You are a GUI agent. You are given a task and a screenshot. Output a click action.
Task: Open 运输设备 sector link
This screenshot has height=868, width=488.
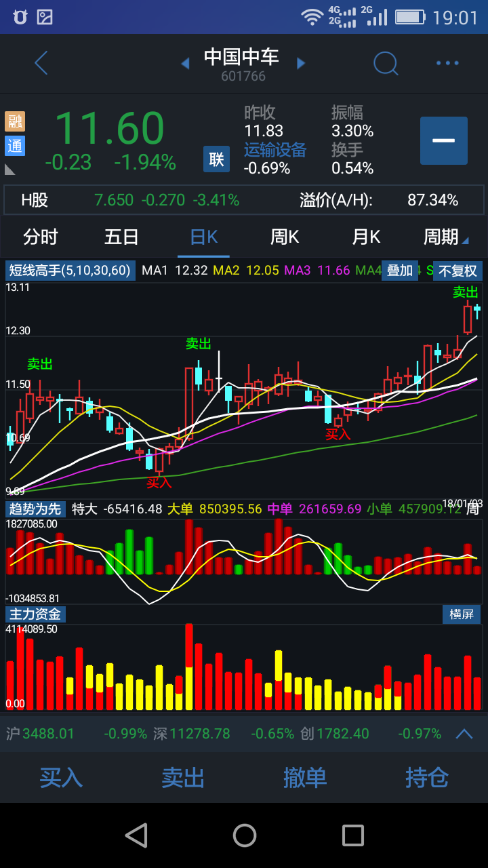(x=275, y=149)
